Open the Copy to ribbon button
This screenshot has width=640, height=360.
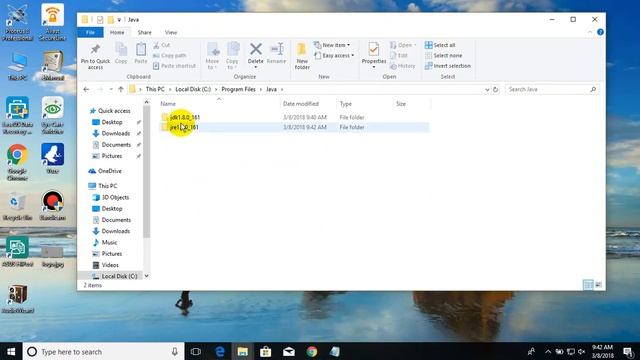click(232, 56)
